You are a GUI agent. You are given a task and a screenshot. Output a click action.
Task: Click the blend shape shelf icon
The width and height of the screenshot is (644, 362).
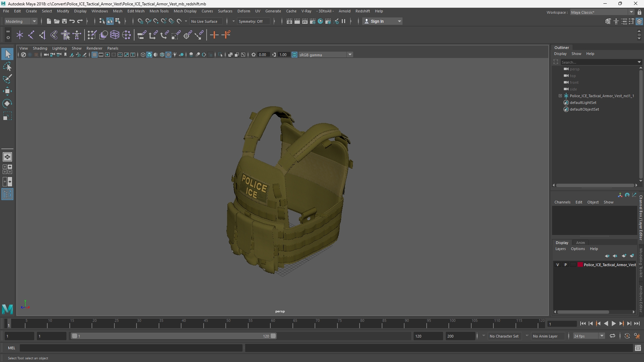(x=104, y=35)
